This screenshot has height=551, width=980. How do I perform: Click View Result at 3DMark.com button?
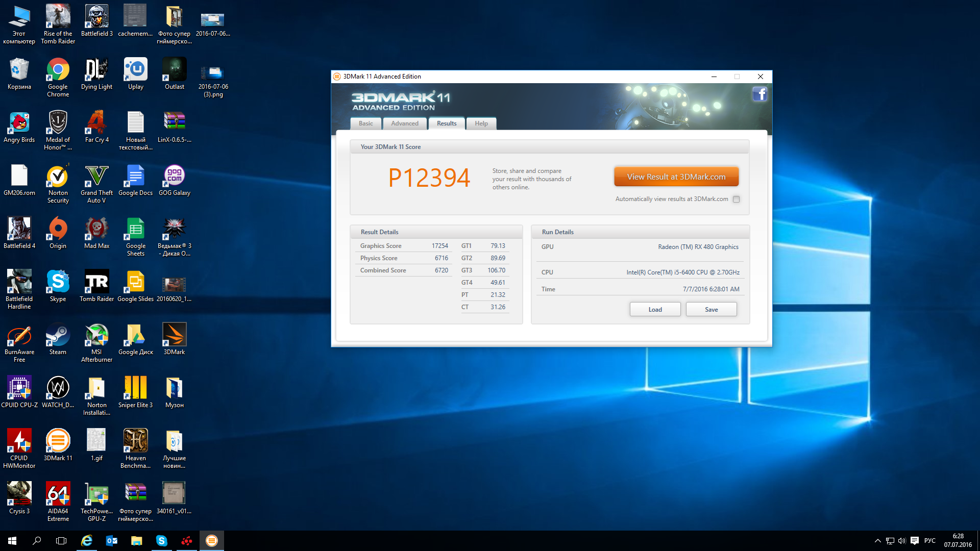pyautogui.click(x=676, y=177)
